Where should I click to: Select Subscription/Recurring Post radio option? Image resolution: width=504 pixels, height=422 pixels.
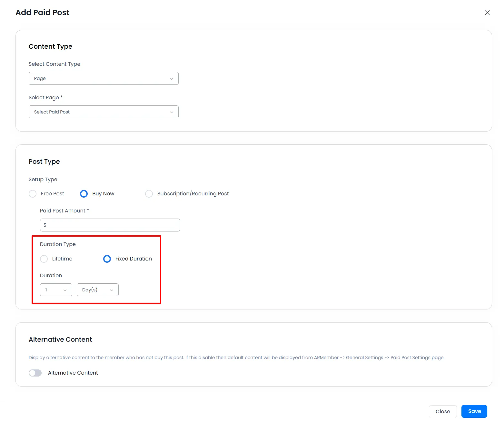coord(149,194)
